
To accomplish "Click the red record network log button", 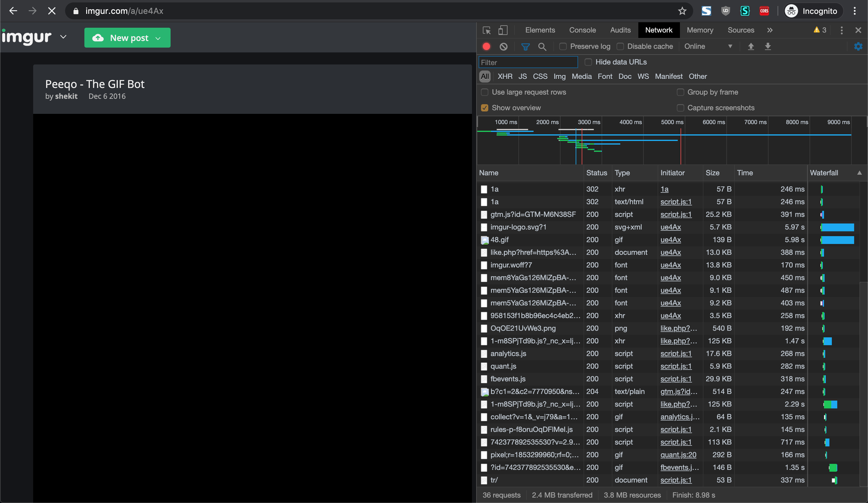I will coord(486,46).
